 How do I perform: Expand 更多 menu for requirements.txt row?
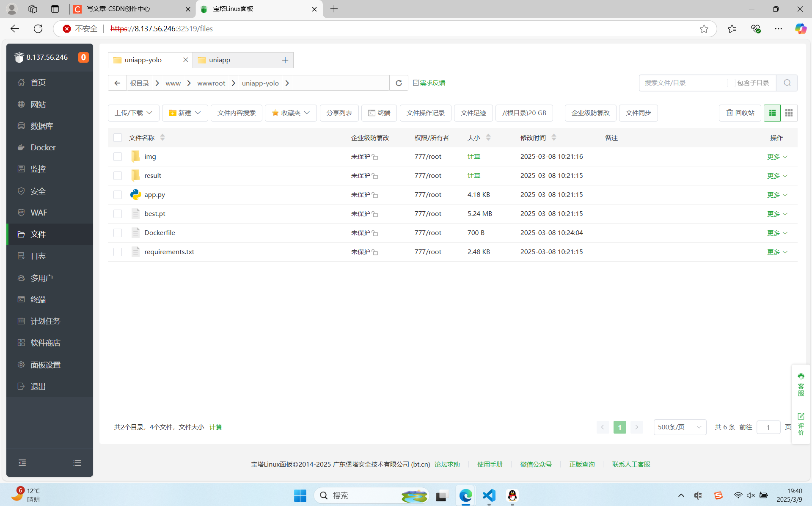pos(777,252)
